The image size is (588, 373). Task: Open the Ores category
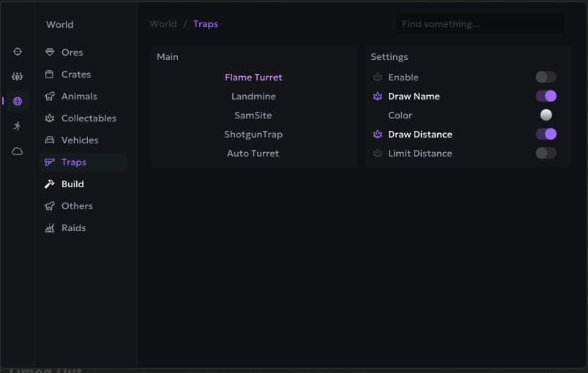pyautogui.click(x=72, y=53)
